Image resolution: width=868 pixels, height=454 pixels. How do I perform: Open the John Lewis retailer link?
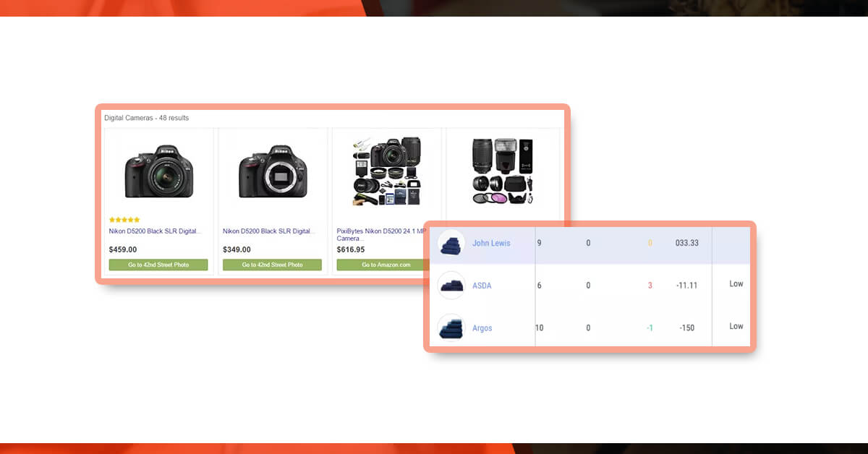coord(491,243)
